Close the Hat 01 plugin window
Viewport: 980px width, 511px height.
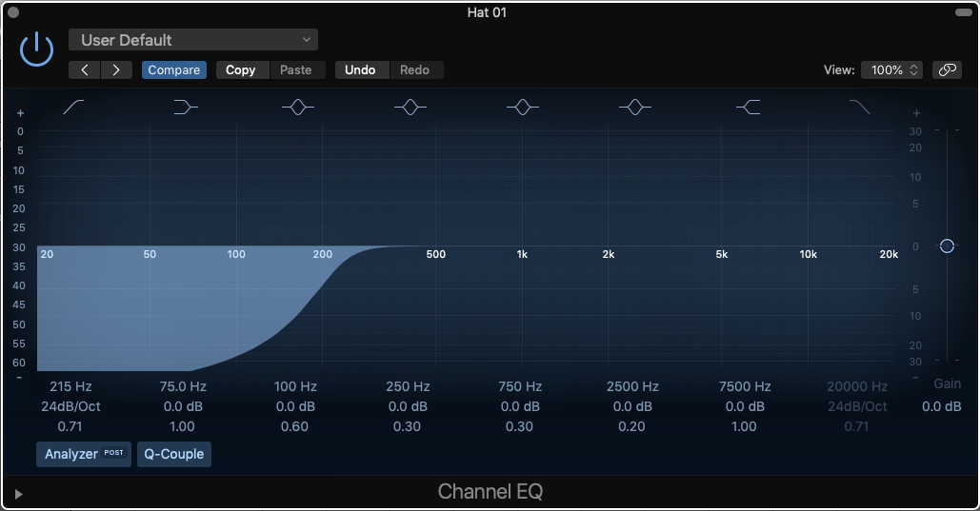click(x=13, y=11)
